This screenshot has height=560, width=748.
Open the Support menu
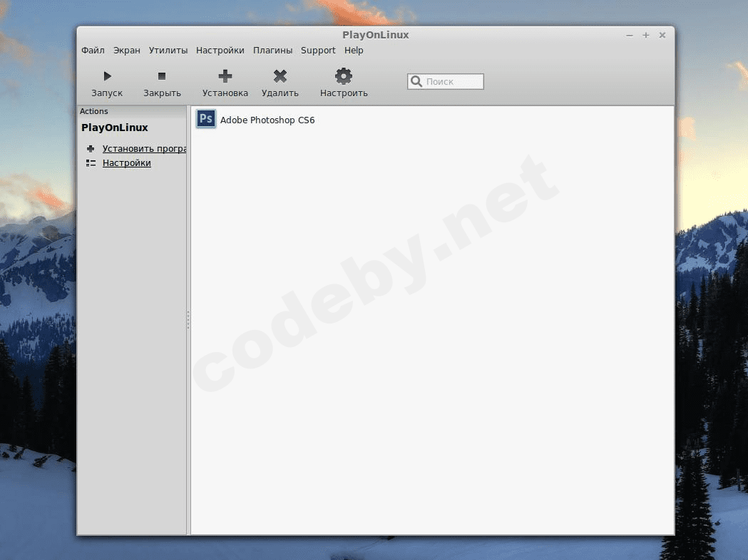tap(318, 51)
